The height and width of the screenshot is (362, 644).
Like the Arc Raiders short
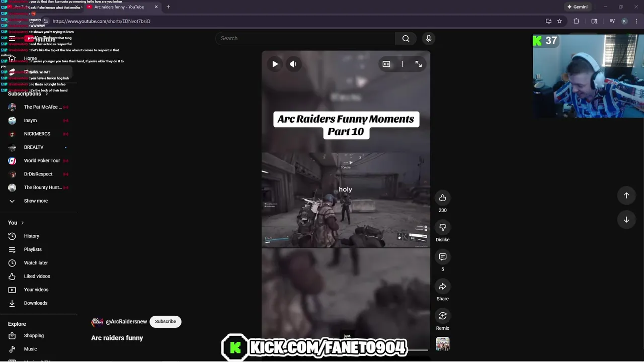click(443, 198)
